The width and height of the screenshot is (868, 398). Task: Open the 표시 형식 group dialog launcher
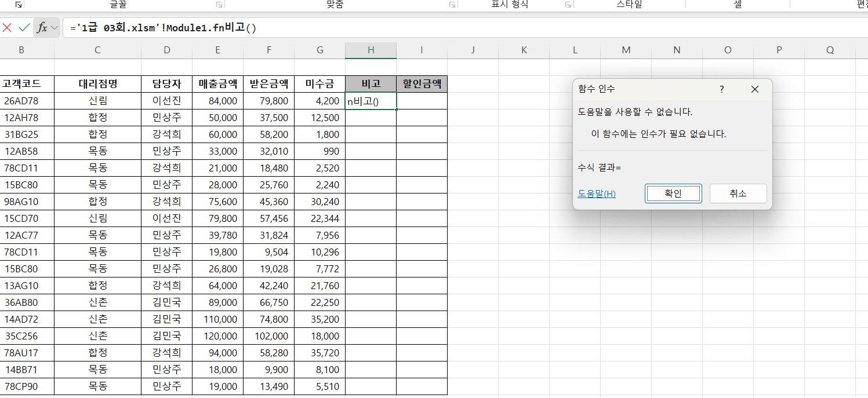568,5
